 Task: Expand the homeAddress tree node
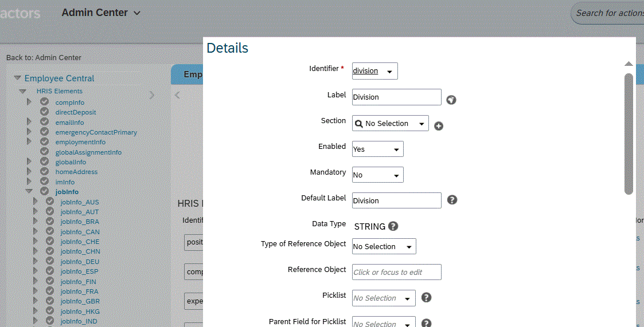pyautogui.click(x=29, y=172)
